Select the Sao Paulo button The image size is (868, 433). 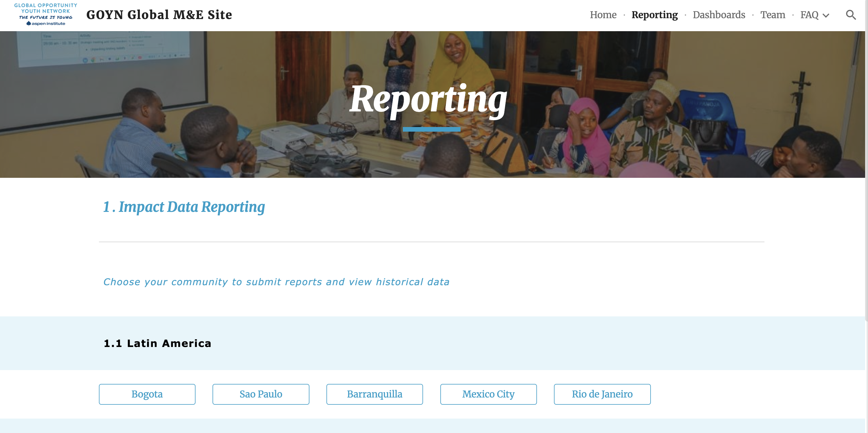point(260,394)
